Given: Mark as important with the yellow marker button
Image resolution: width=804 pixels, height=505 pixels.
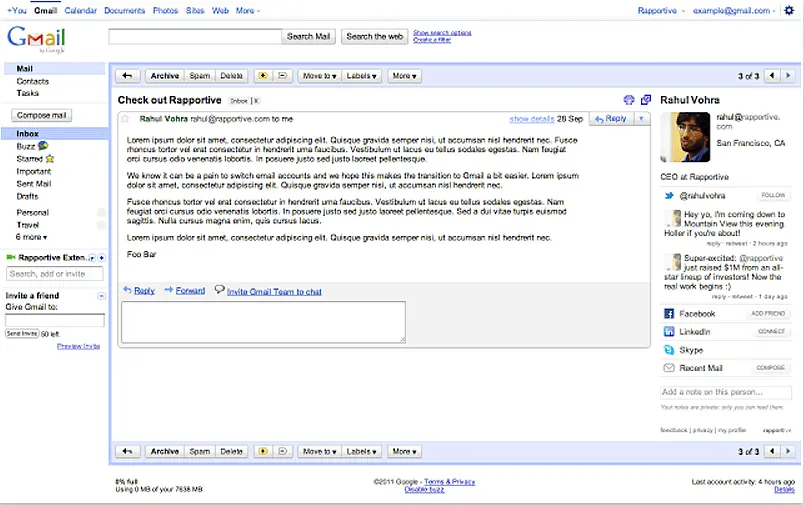Looking at the screenshot, I should click(263, 76).
